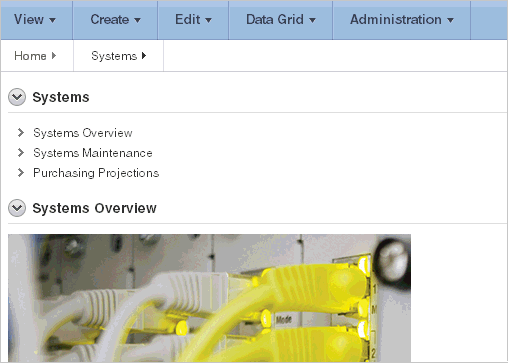Collapse the Systems section
Image resolution: width=508 pixels, height=363 pixels.
pyautogui.click(x=17, y=97)
